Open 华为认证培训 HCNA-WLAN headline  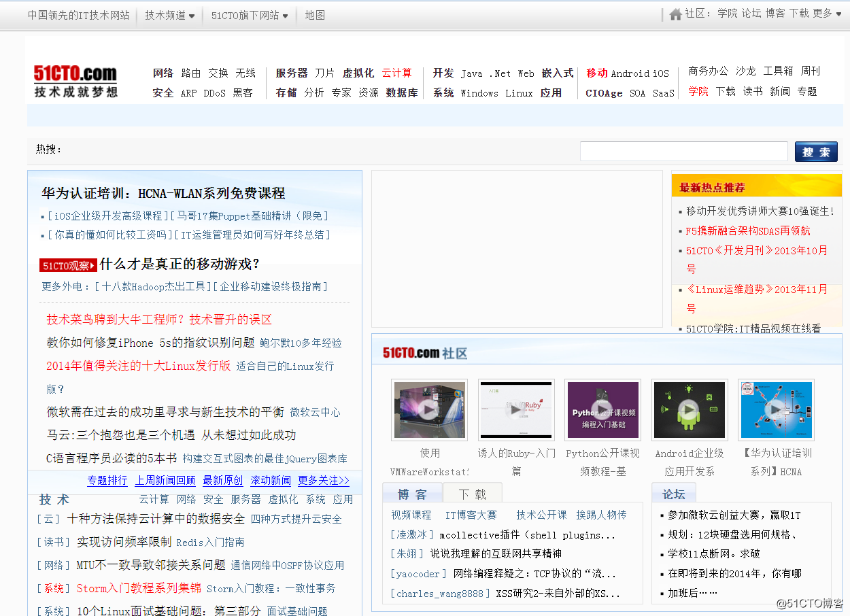[x=163, y=193]
